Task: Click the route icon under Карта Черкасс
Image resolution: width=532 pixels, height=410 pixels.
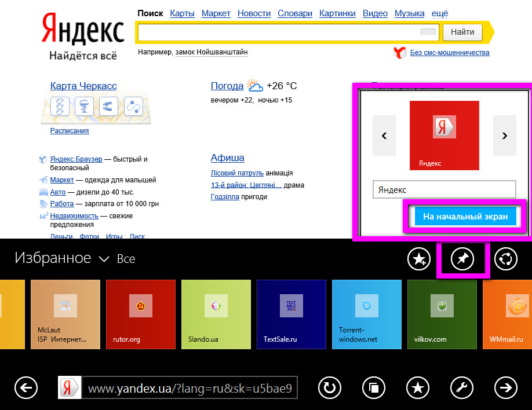Action: coord(133,106)
